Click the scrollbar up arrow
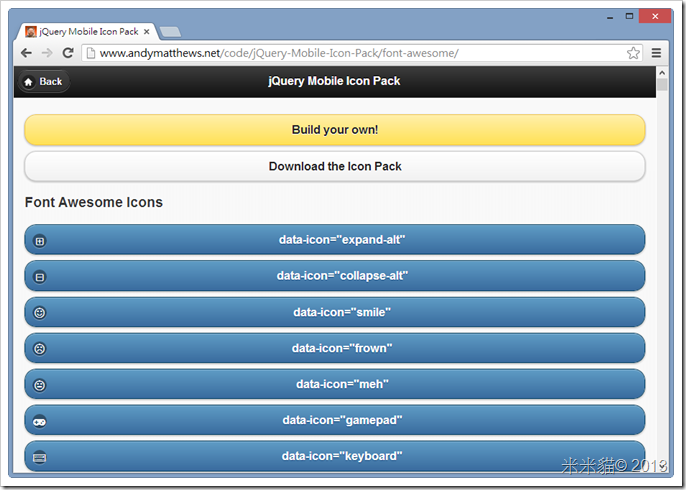 [x=662, y=73]
